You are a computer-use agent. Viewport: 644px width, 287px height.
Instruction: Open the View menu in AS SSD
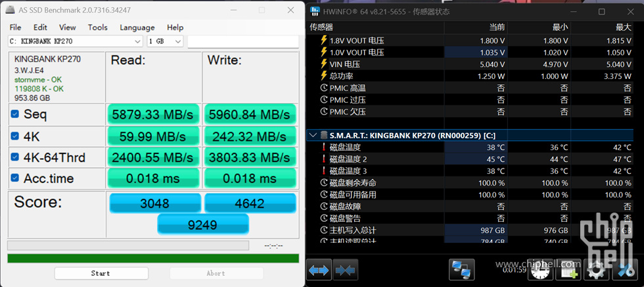pyautogui.click(x=67, y=28)
